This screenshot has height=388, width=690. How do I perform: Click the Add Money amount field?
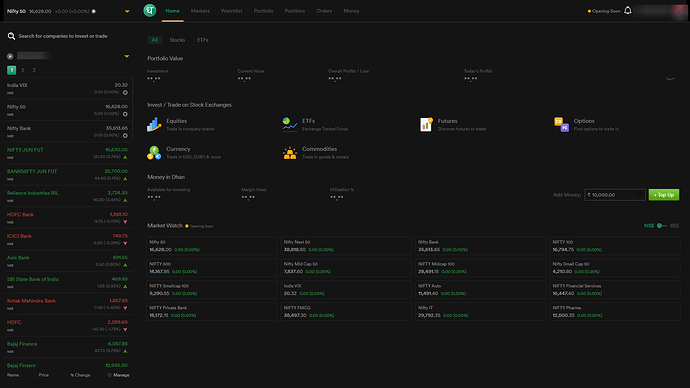pos(615,195)
